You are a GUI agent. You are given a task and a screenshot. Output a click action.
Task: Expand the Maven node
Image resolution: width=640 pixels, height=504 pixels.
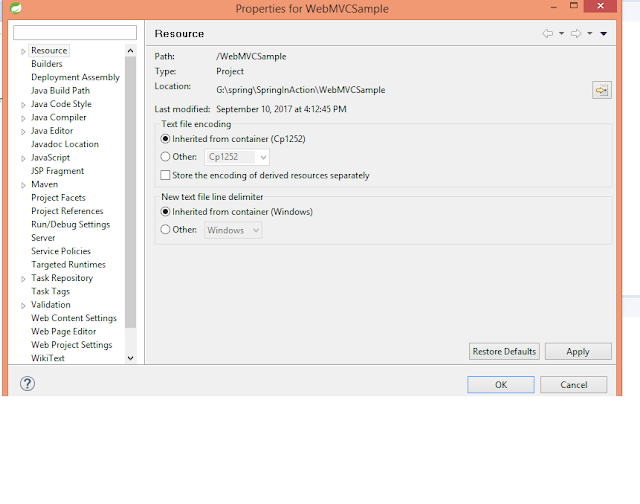(23, 185)
